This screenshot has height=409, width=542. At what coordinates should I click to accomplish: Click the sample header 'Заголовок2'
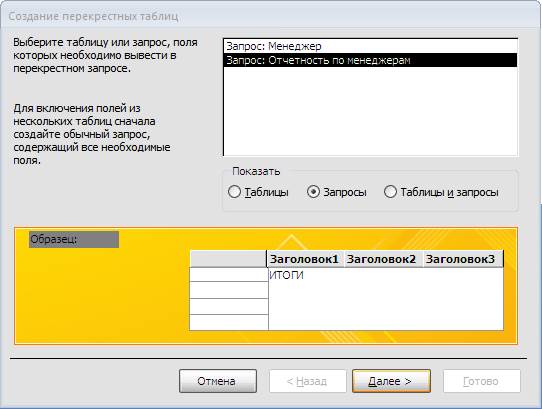pyautogui.click(x=382, y=259)
